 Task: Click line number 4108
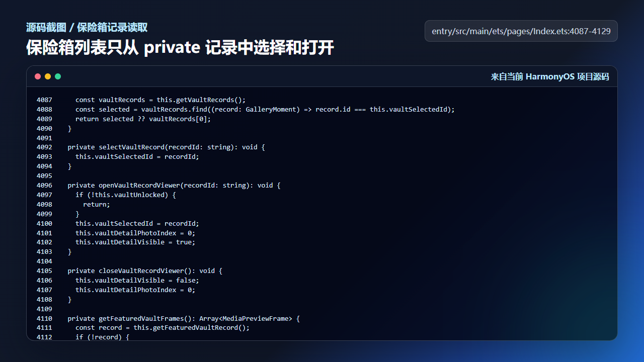pyautogui.click(x=44, y=300)
